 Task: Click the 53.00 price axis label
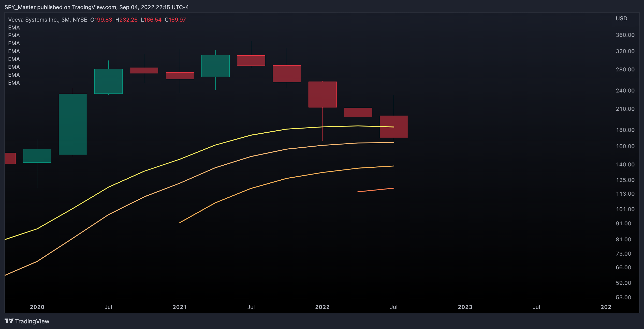coord(623,297)
